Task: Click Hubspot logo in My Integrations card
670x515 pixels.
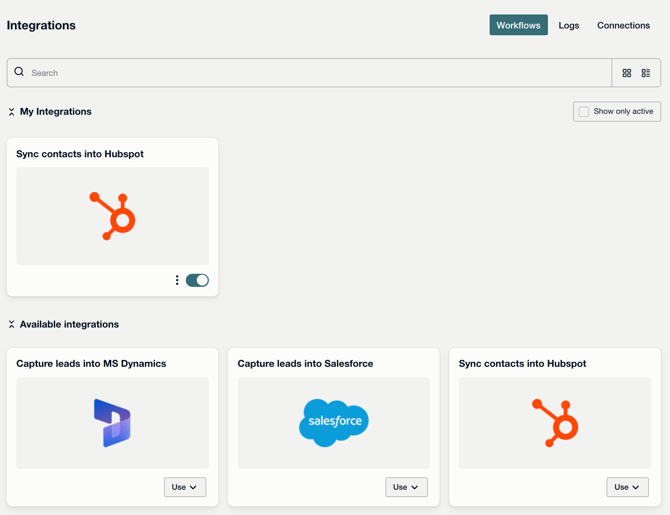Action: (112, 216)
